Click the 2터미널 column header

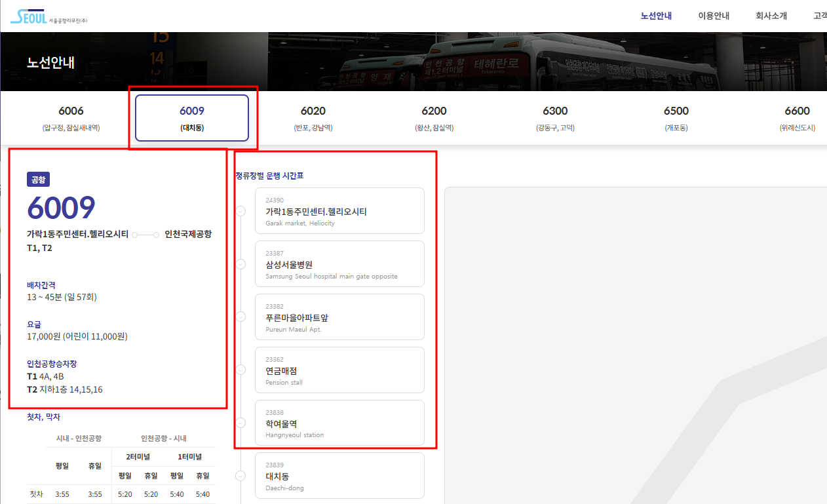[x=138, y=457]
